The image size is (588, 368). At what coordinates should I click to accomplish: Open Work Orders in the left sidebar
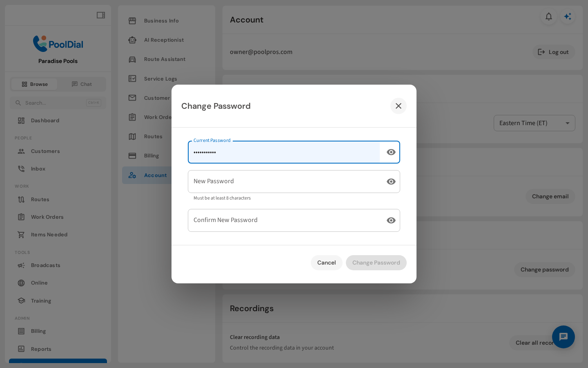click(x=58, y=217)
